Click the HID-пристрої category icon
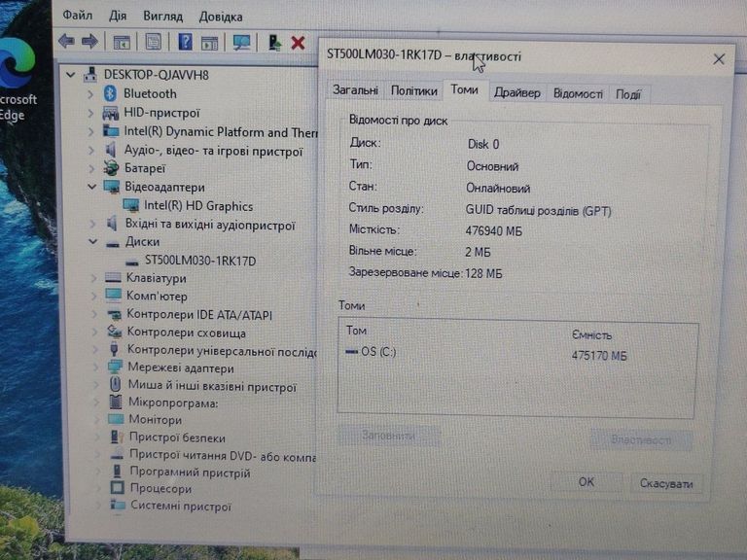Viewport: 747px width, 560px height. 111,113
